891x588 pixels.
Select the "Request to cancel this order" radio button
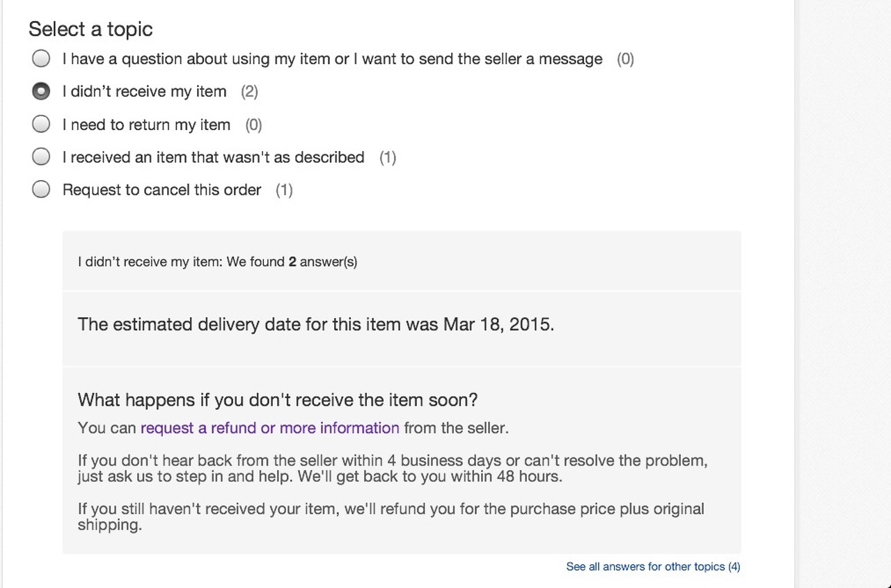tap(41, 189)
